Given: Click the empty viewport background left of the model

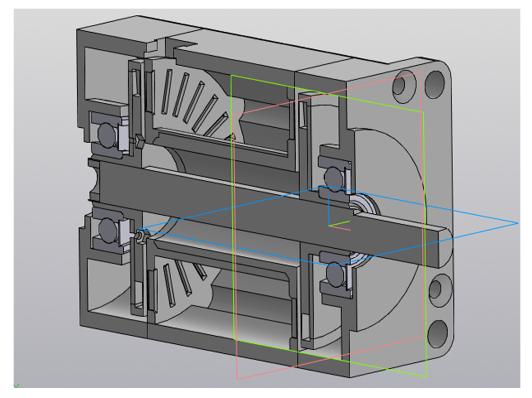Looking at the screenshot, I should (x=43, y=193).
